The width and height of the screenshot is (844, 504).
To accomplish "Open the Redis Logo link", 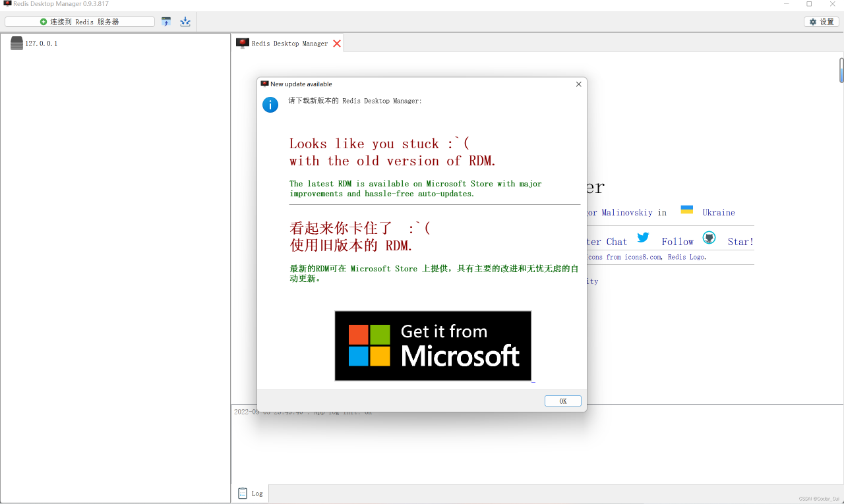I will pyautogui.click(x=686, y=257).
